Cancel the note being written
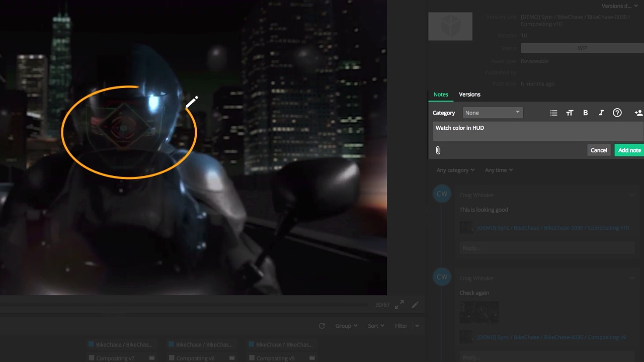Viewport: 644px width, 362px height. 599,150
